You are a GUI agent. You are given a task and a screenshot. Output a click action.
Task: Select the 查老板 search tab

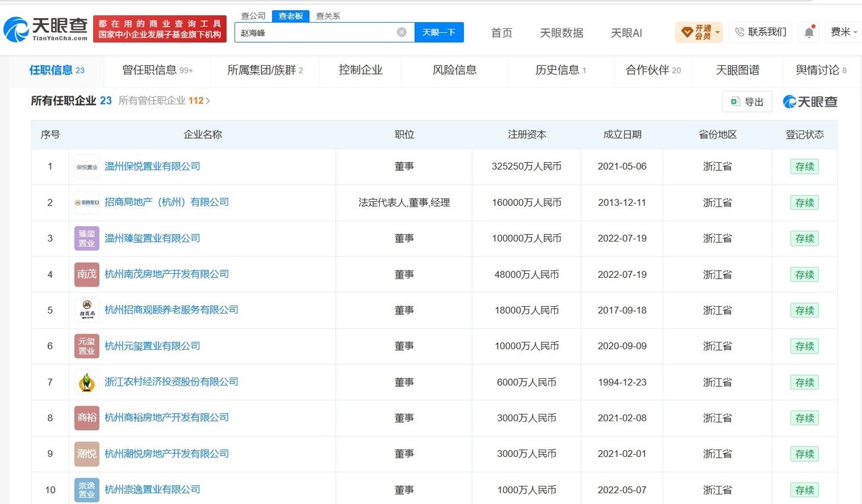(x=291, y=16)
